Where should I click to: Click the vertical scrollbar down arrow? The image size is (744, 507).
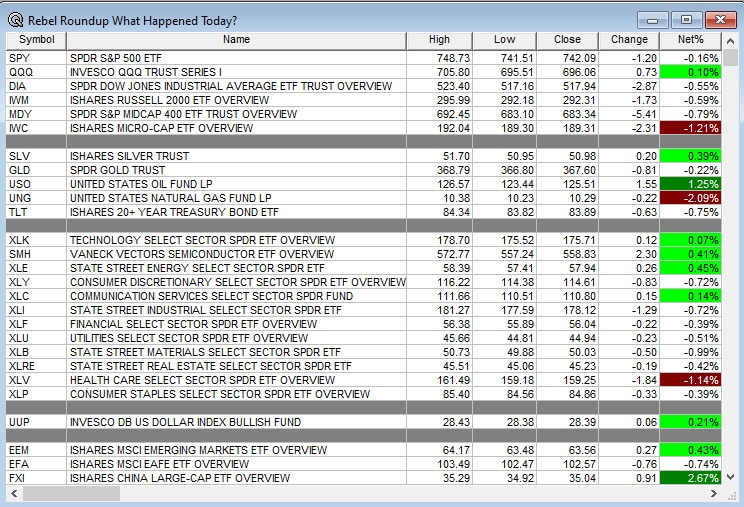[x=730, y=477]
